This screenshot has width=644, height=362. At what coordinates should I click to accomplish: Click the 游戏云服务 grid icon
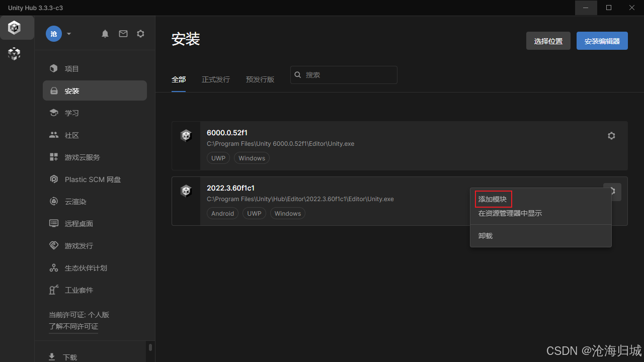pos(54,157)
